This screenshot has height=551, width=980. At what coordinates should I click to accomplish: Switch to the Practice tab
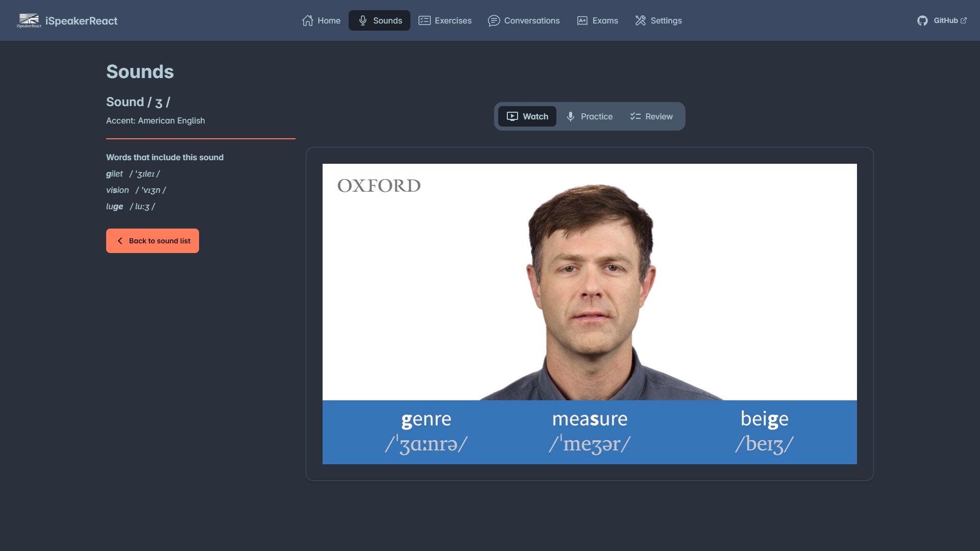click(x=590, y=116)
